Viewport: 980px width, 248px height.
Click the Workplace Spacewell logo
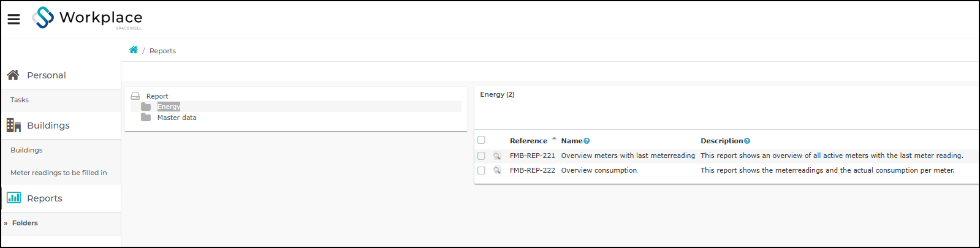pyautogui.click(x=87, y=18)
